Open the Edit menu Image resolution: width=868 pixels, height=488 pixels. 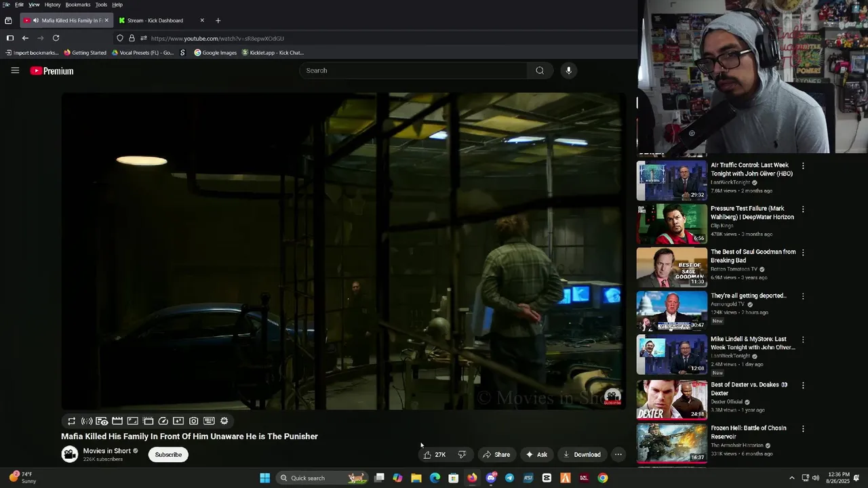click(19, 5)
